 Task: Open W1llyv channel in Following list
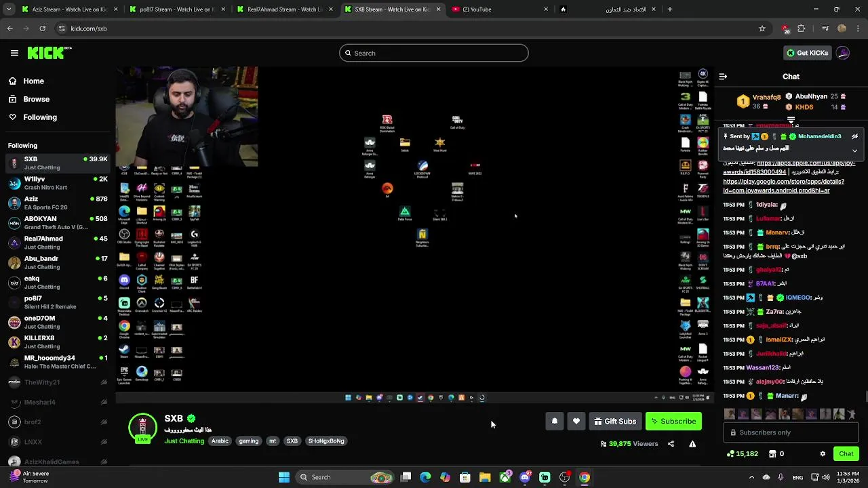point(57,183)
